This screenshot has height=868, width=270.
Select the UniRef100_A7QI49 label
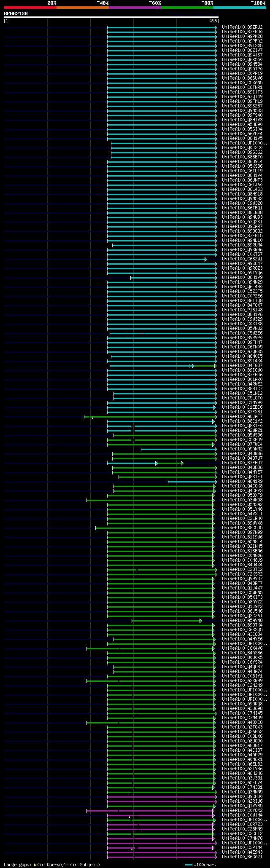tap(242, 96)
